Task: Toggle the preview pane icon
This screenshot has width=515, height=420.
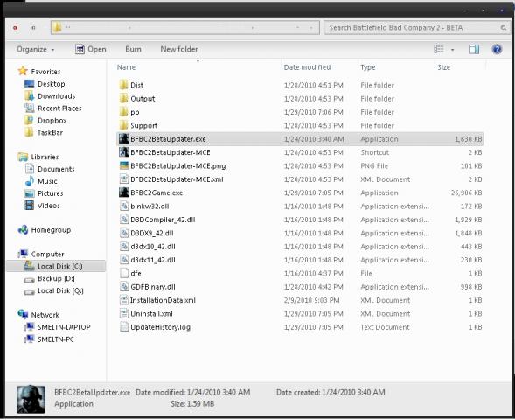Action: [x=473, y=49]
